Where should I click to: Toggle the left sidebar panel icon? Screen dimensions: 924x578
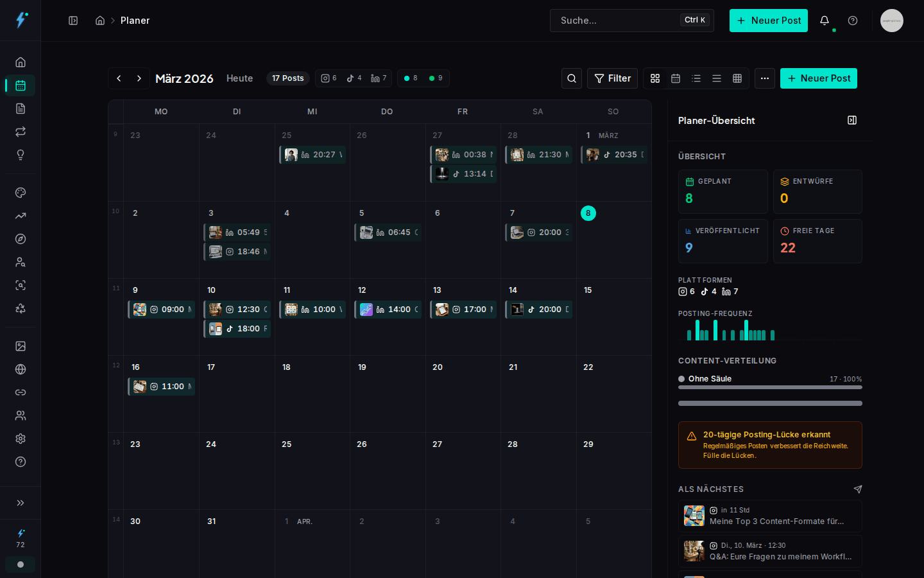(x=73, y=21)
